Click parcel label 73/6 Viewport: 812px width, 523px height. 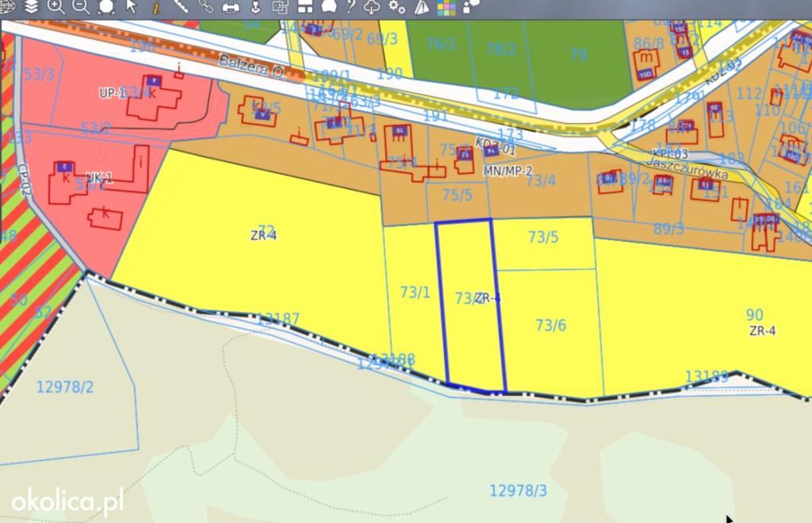point(551,325)
